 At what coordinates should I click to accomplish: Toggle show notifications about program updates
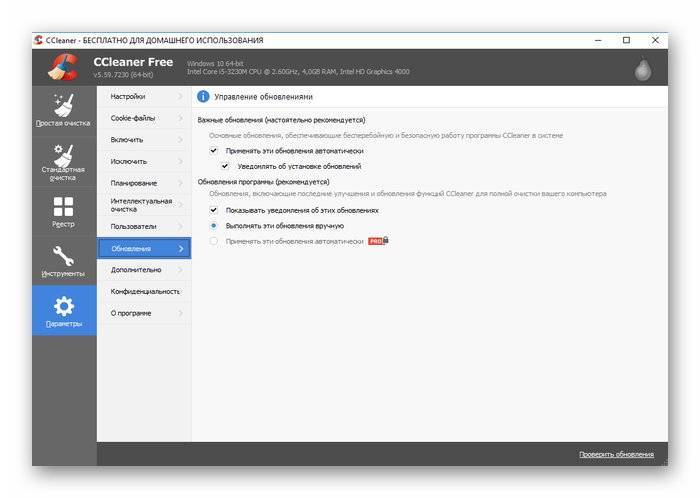(213, 210)
